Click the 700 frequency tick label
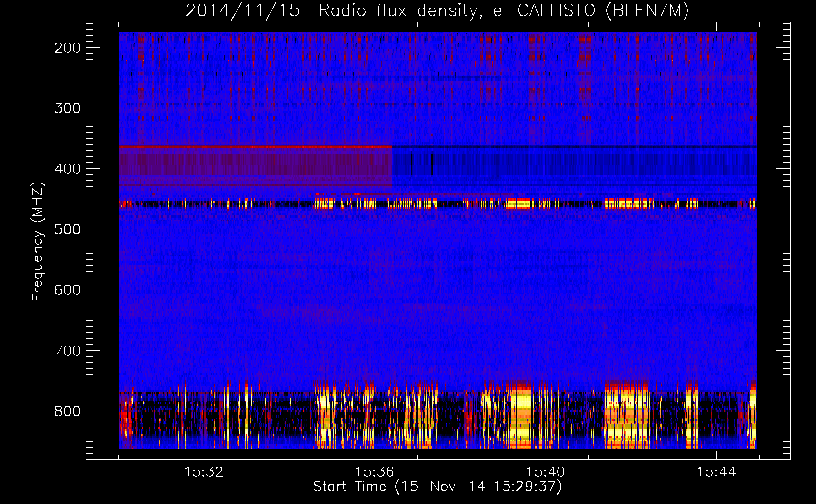Image resolution: width=816 pixels, height=504 pixels. [x=68, y=350]
